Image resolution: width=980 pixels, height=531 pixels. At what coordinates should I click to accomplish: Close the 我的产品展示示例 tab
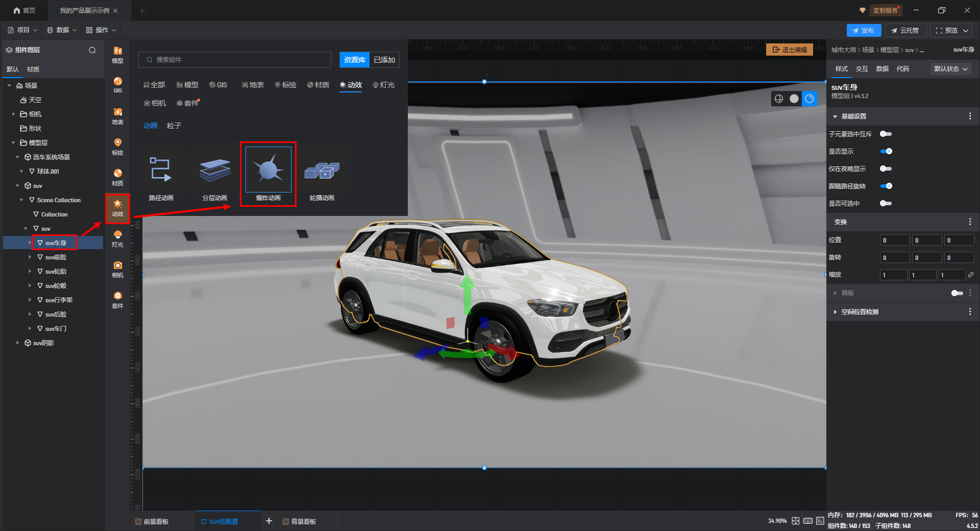pyautogui.click(x=115, y=11)
